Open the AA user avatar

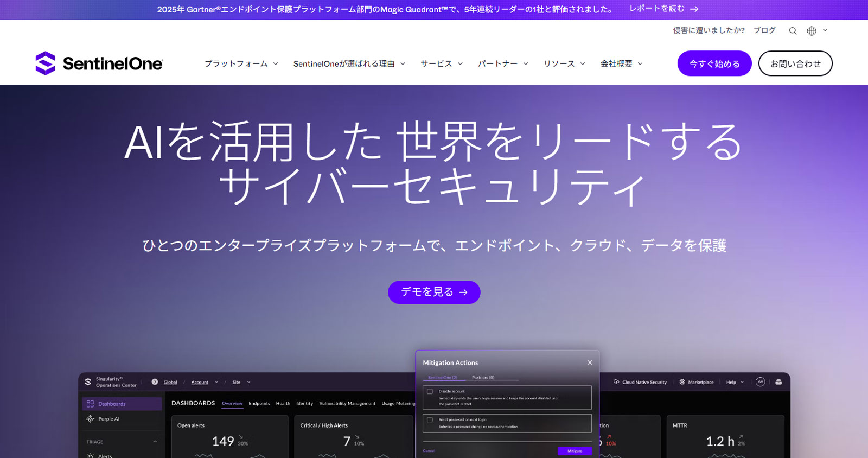tap(761, 382)
